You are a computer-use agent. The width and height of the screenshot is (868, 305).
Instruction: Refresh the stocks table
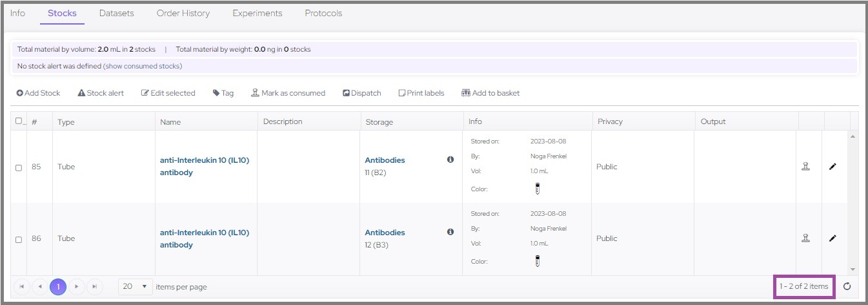[x=847, y=286]
